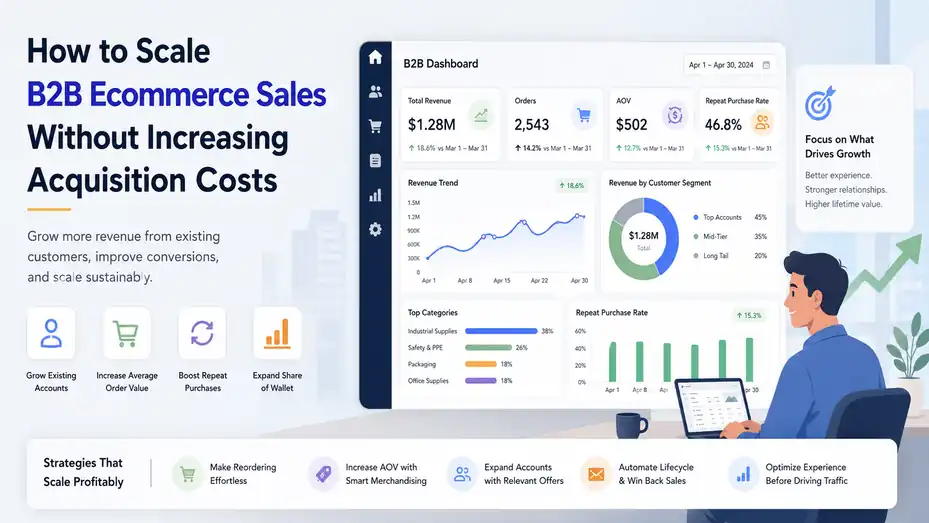The height and width of the screenshot is (523, 929).
Task: Select the Mid-Tier legend entry
Action: 729,236
